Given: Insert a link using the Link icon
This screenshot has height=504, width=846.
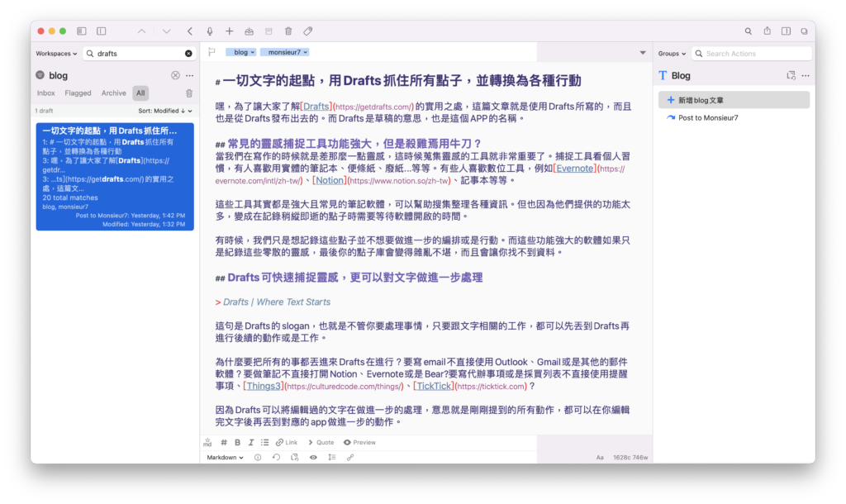Looking at the screenshot, I should coord(287,442).
